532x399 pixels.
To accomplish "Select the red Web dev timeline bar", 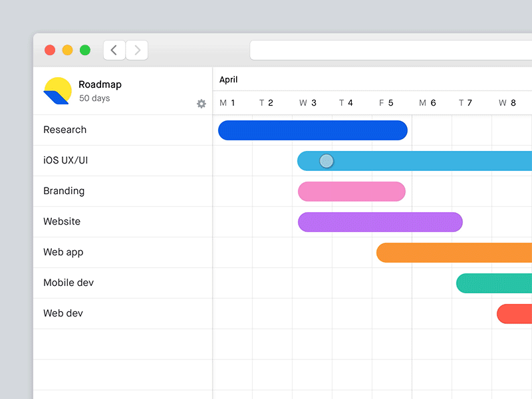I will pos(515,314).
